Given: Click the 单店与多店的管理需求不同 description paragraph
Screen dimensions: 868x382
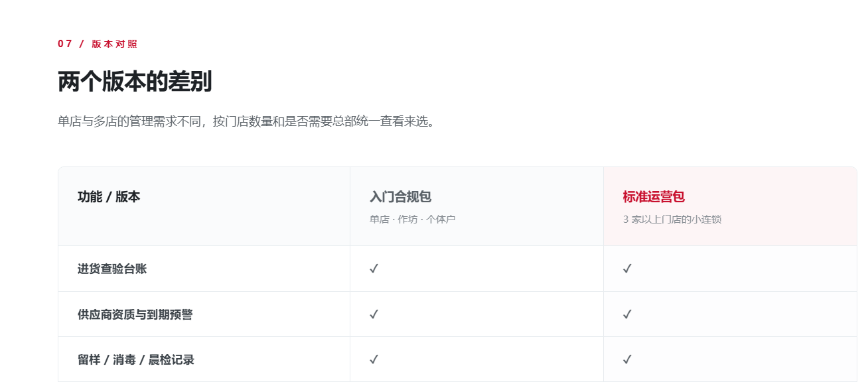Looking at the screenshot, I should pyautogui.click(x=246, y=121).
